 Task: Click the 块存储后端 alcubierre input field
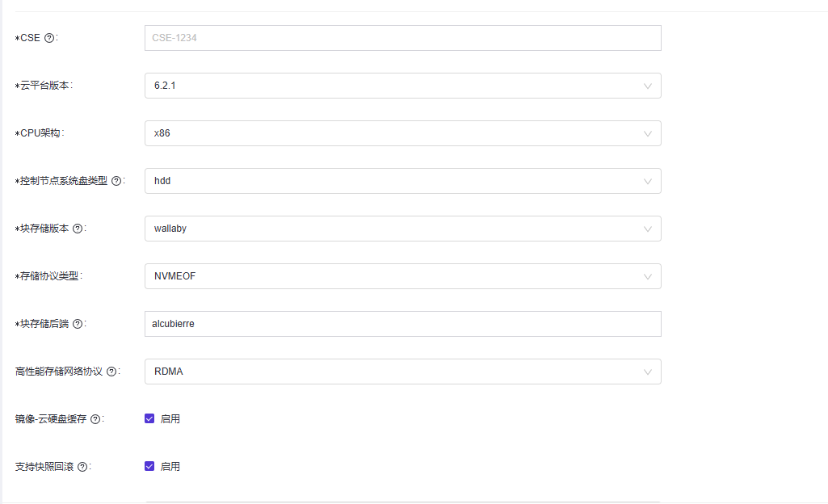point(402,324)
